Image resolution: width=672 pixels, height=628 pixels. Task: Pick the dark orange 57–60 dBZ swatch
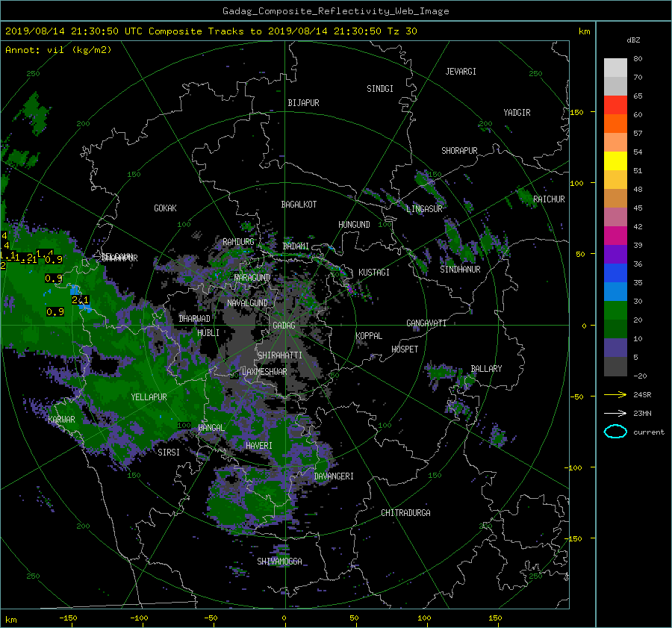[615, 123]
